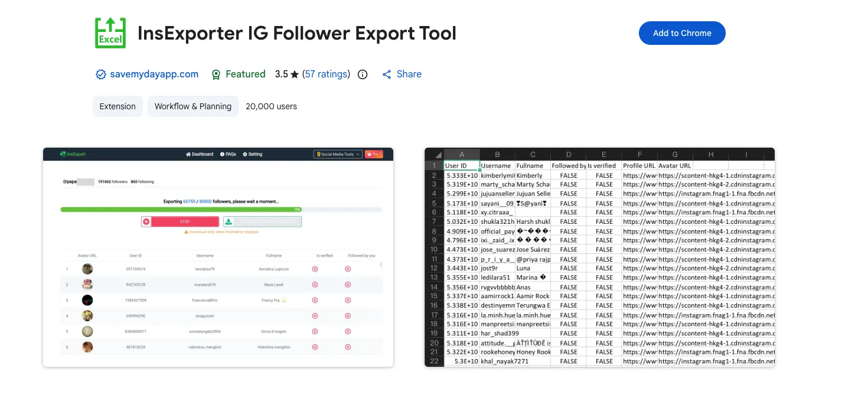Click the Share icon next to the rating
This screenshot has height=414, width=868.
pyautogui.click(x=387, y=74)
